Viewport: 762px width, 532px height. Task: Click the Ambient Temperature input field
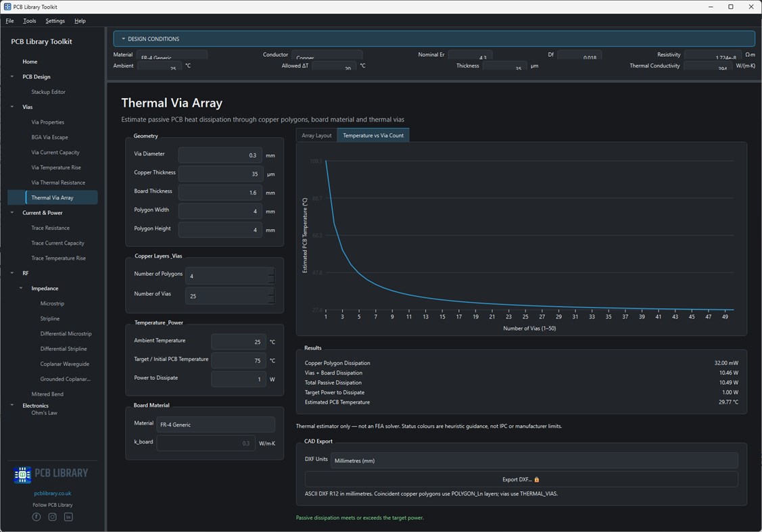point(239,341)
